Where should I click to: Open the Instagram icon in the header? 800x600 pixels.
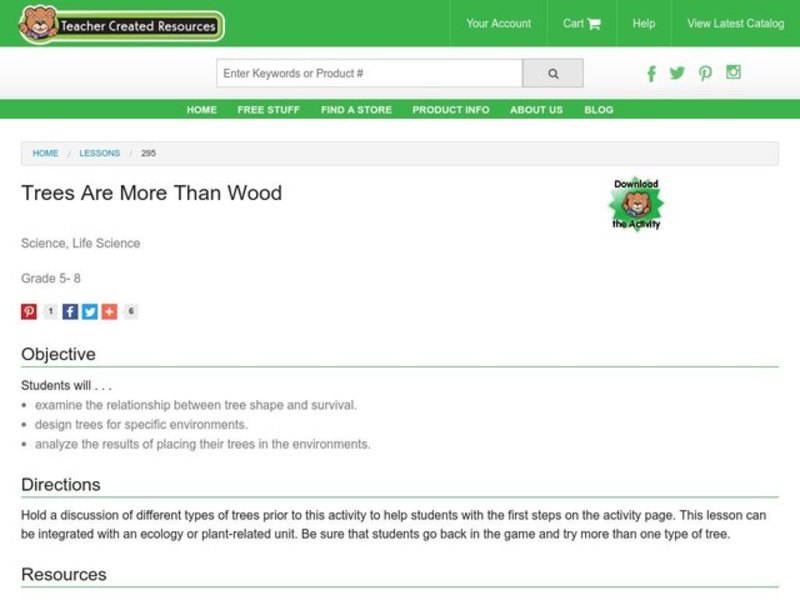pos(734,73)
